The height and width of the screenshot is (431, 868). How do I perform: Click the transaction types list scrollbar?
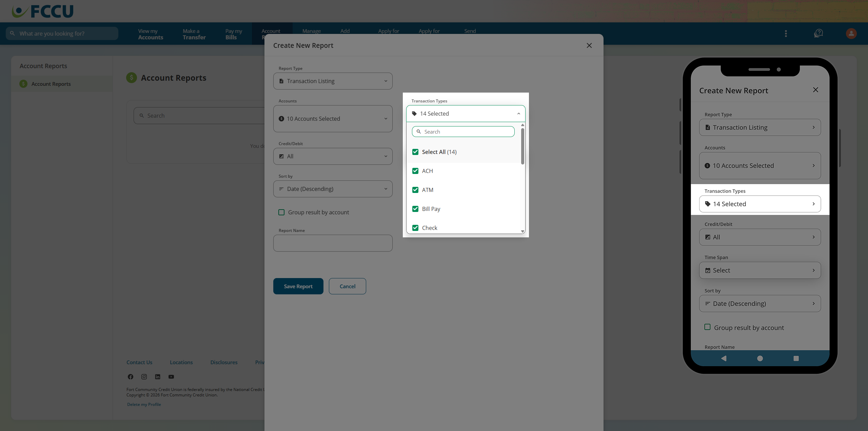[x=522, y=146]
